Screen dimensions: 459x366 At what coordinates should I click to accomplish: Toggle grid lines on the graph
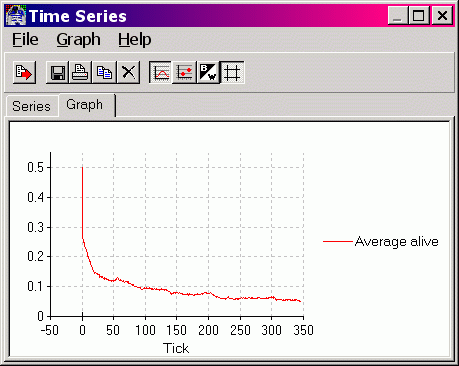tap(232, 72)
